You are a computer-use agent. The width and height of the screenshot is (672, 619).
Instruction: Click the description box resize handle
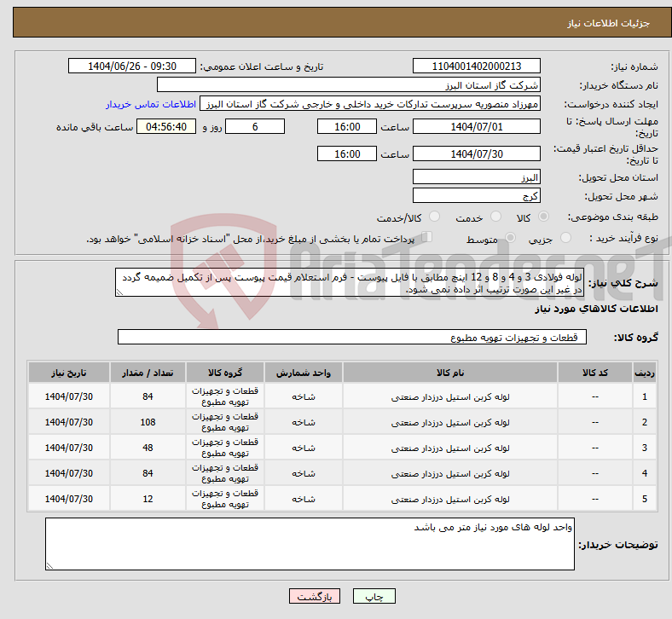click(119, 292)
